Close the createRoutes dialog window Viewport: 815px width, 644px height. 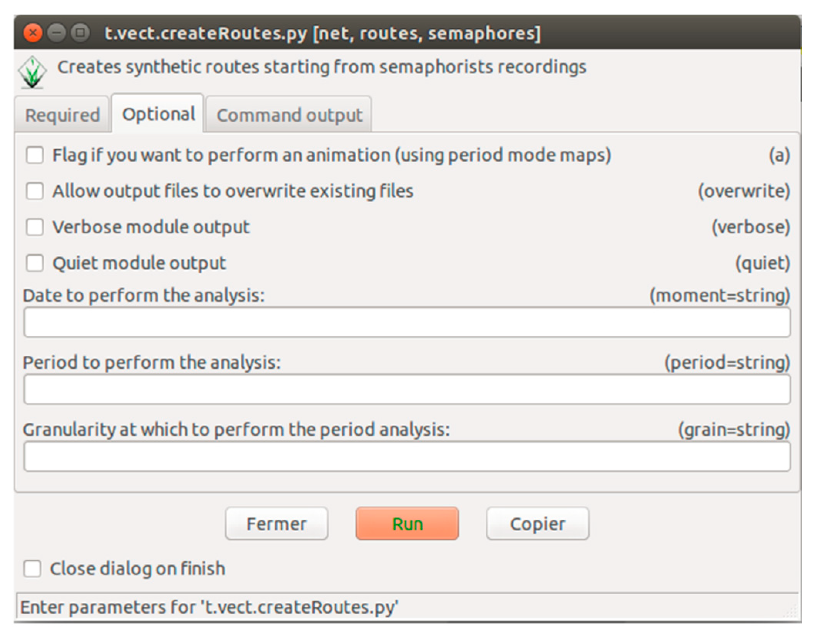(x=33, y=33)
